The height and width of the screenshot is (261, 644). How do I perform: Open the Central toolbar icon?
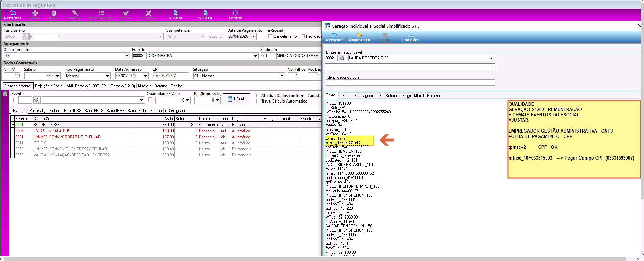pos(235,15)
